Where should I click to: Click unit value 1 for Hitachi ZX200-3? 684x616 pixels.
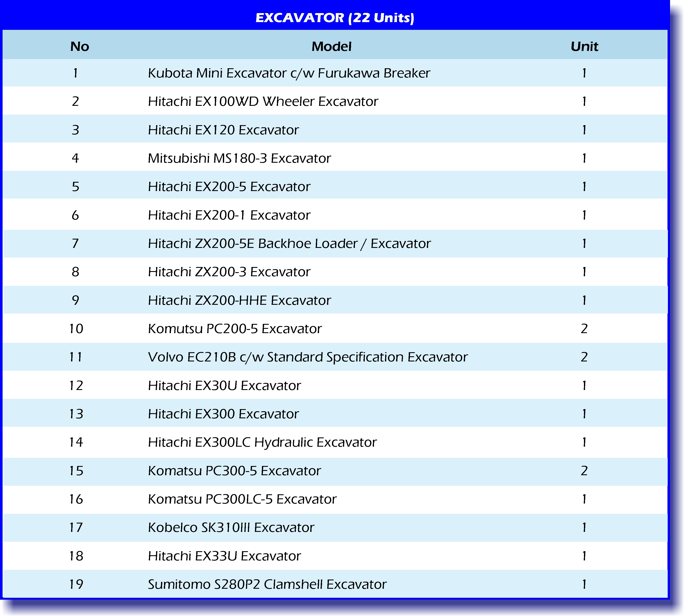pos(584,272)
